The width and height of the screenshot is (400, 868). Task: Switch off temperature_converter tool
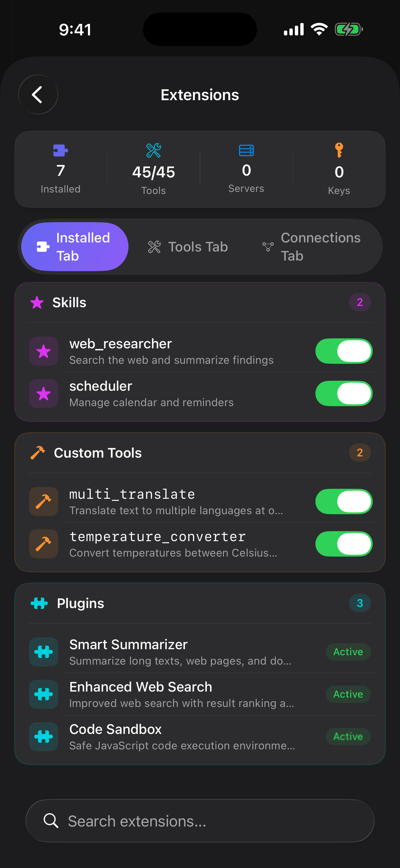pos(344,544)
